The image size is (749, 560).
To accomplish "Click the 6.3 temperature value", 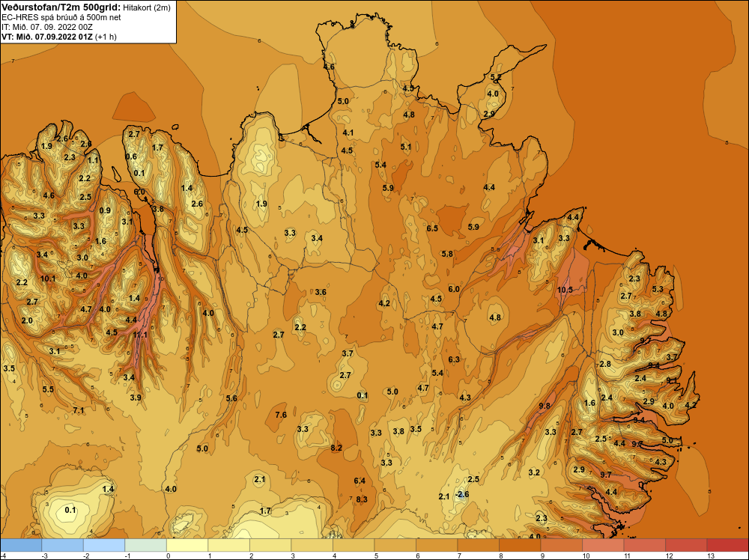I will point(454,359).
